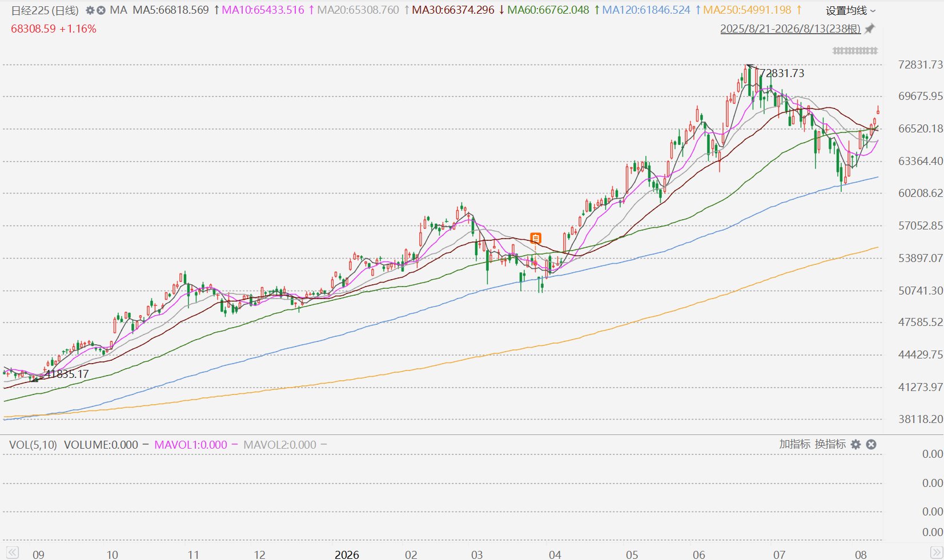Click the MA30:66374.296 value
The image size is (944, 560).
(x=453, y=10)
